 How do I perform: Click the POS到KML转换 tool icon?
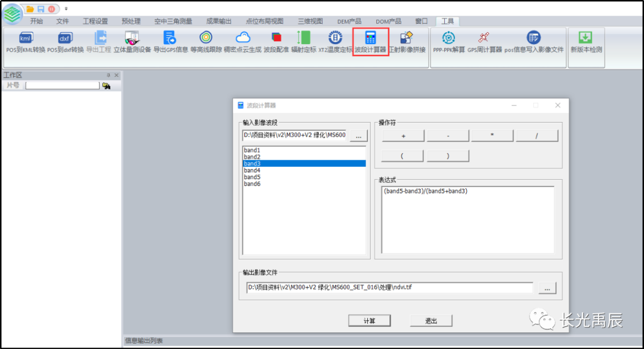coord(26,38)
